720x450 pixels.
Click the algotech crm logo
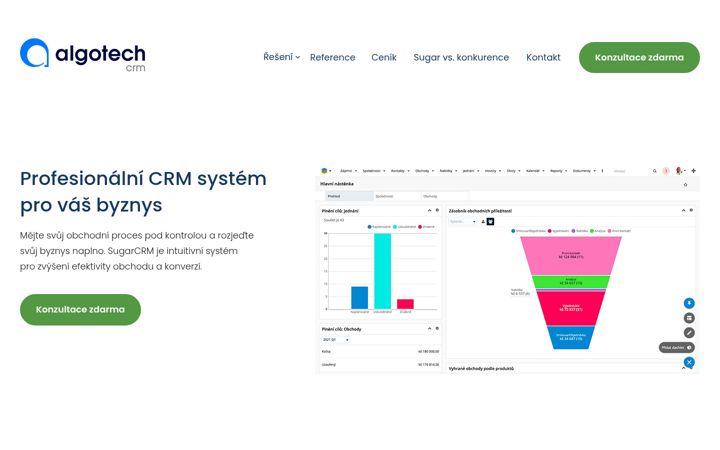pyautogui.click(x=83, y=56)
